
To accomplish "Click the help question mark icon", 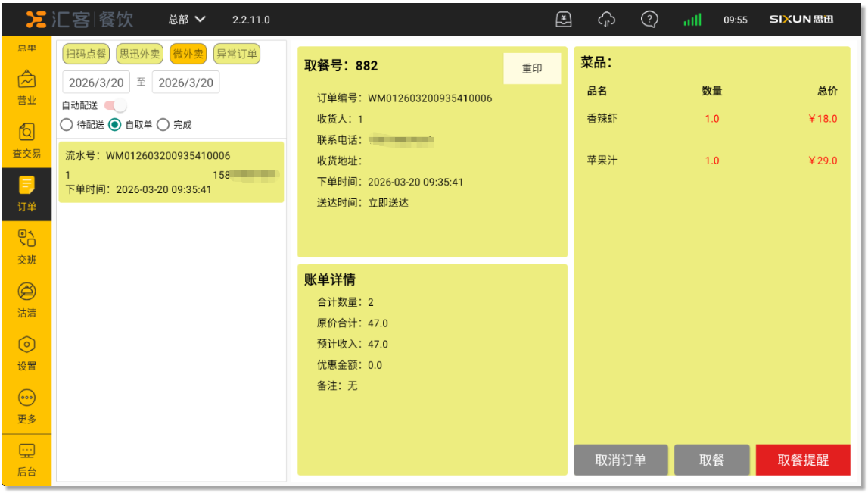I will (649, 20).
